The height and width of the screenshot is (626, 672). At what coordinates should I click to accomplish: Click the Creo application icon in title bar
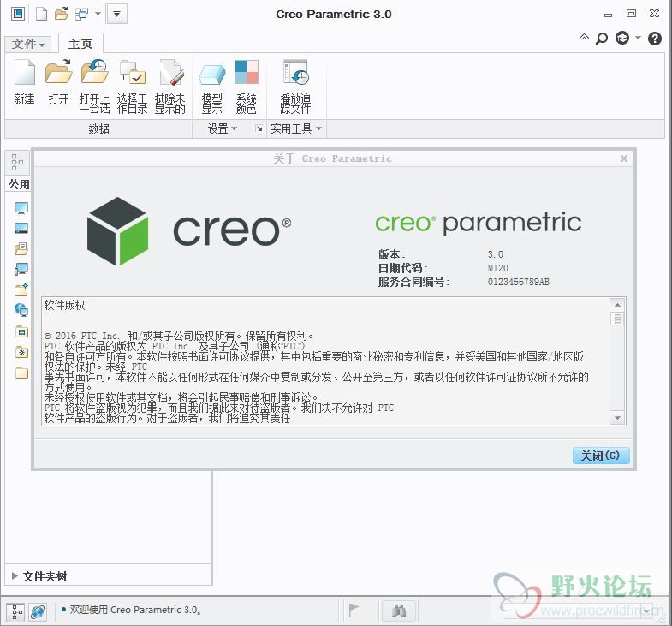18,14
